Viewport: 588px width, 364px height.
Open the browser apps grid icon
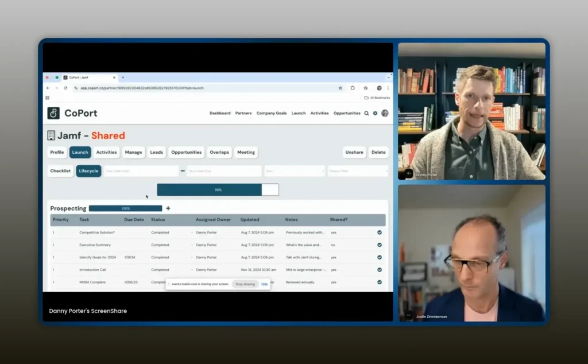pyautogui.click(x=48, y=98)
